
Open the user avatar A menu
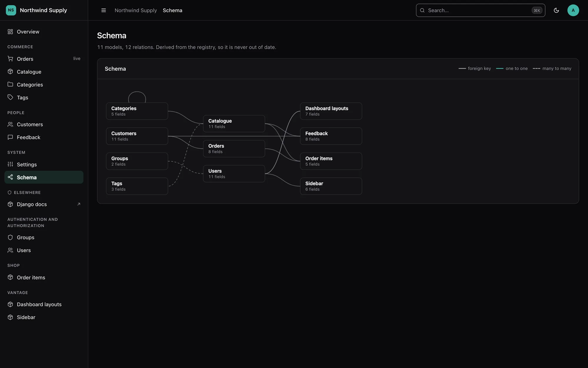click(x=573, y=10)
